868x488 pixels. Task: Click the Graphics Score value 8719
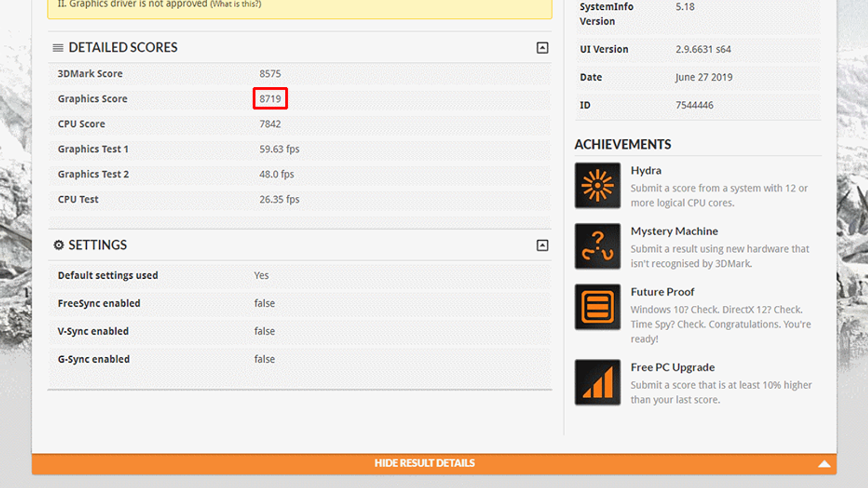click(x=270, y=99)
